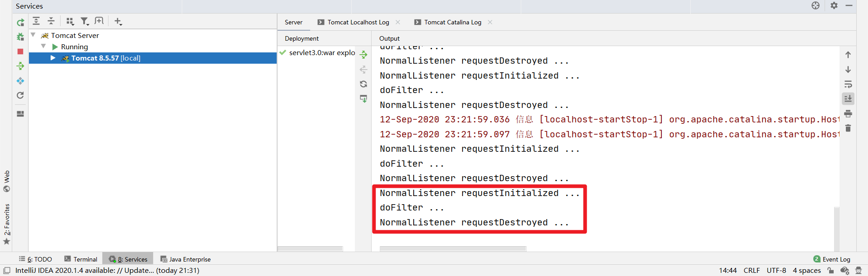The height and width of the screenshot is (276, 868).
Task: Click the output horizontal scrollbar
Action: (453, 249)
